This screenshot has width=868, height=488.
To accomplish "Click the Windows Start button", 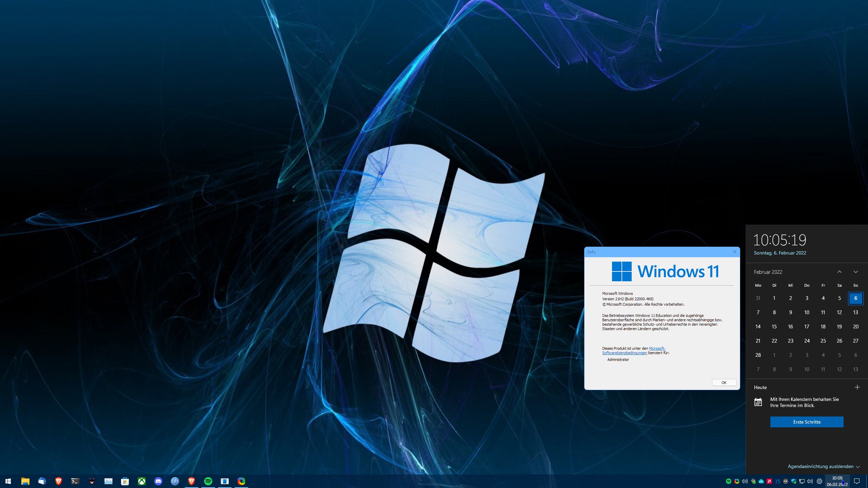I will tap(8, 481).
